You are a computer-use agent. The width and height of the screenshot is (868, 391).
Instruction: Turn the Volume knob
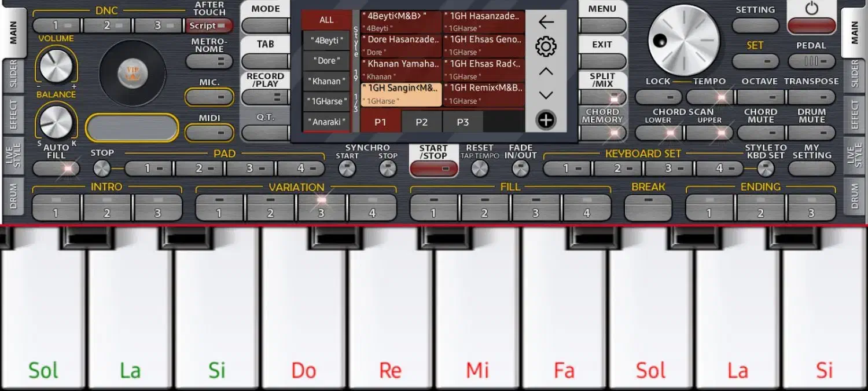point(56,65)
